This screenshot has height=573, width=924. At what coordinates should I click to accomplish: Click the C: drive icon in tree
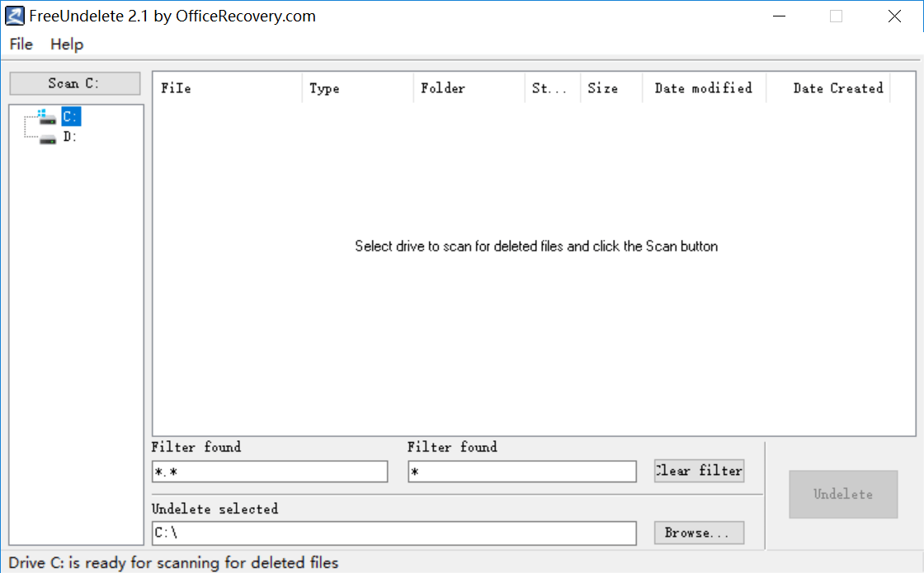point(48,118)
